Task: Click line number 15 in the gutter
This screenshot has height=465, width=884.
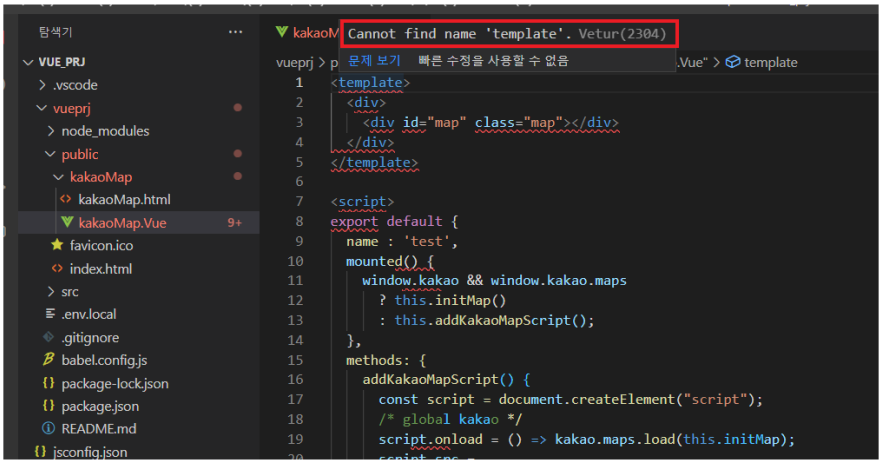Action: pos(295,360)
